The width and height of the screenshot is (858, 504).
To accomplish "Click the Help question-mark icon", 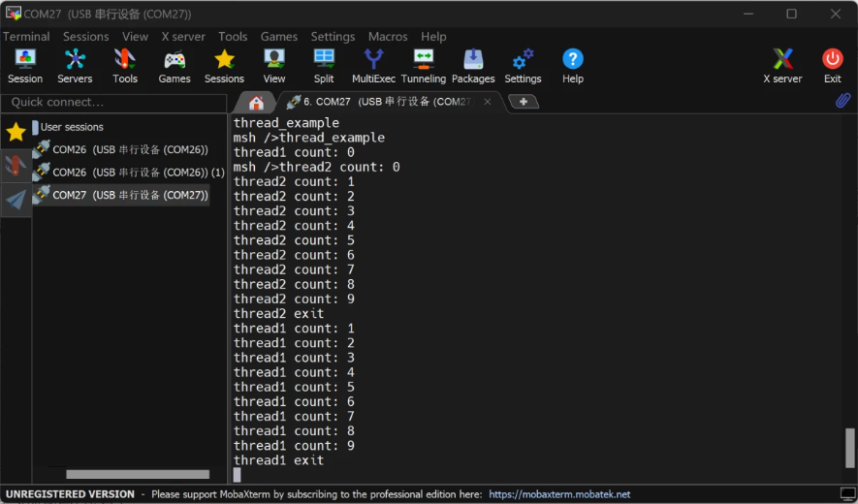I will (x=573, y=66).
